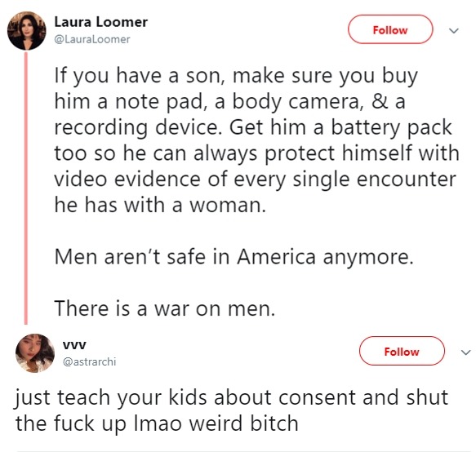Expand the chevron menu on Laura Loomer's tweet

[453, 30]
